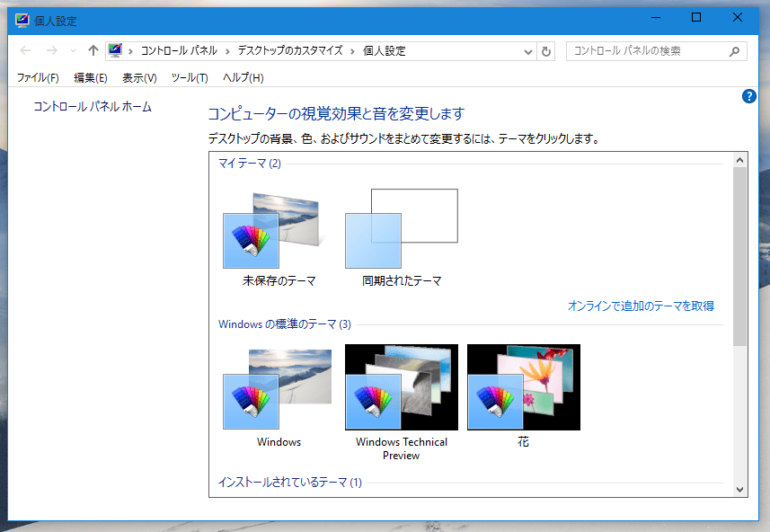Screen dimensions: 770x532
Task: Open コントロール パネル ホーム link
Action: click(93, 107)
